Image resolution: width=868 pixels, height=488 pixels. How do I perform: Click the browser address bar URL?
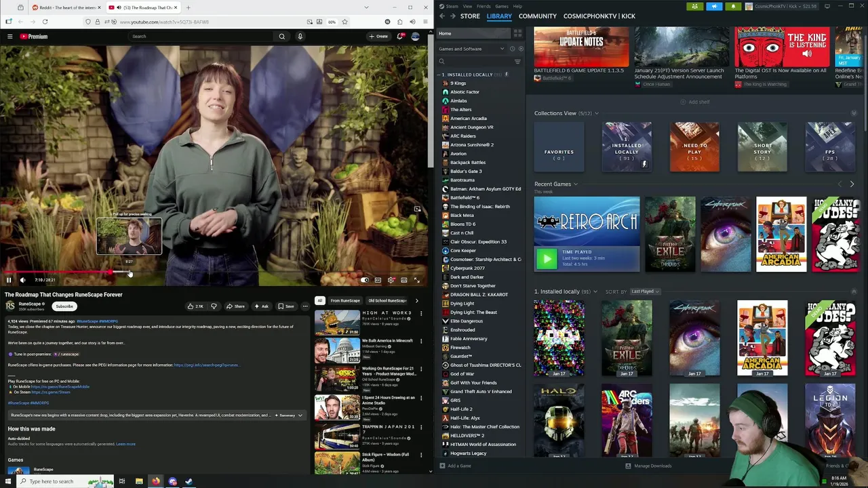pyautogui.click(x=164, y=22)
